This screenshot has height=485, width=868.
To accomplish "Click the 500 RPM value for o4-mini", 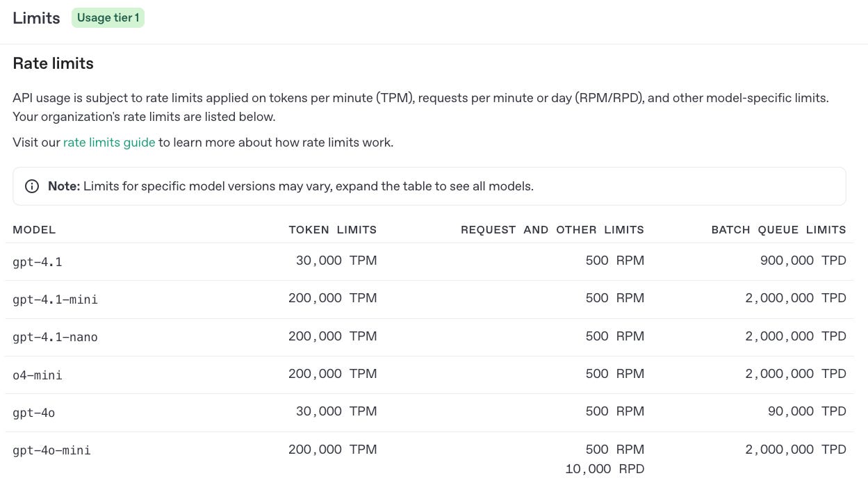I will (x=615, y=374).
